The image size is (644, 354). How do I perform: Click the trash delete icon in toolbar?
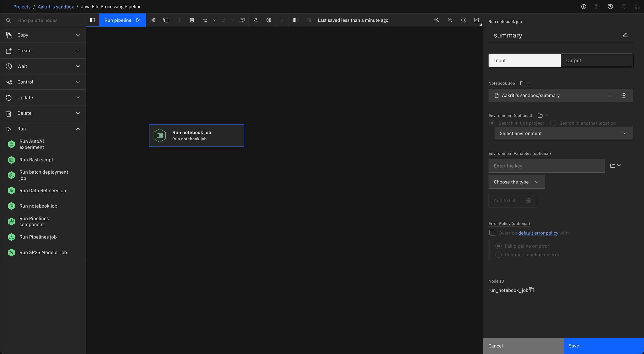coord(192,20)
